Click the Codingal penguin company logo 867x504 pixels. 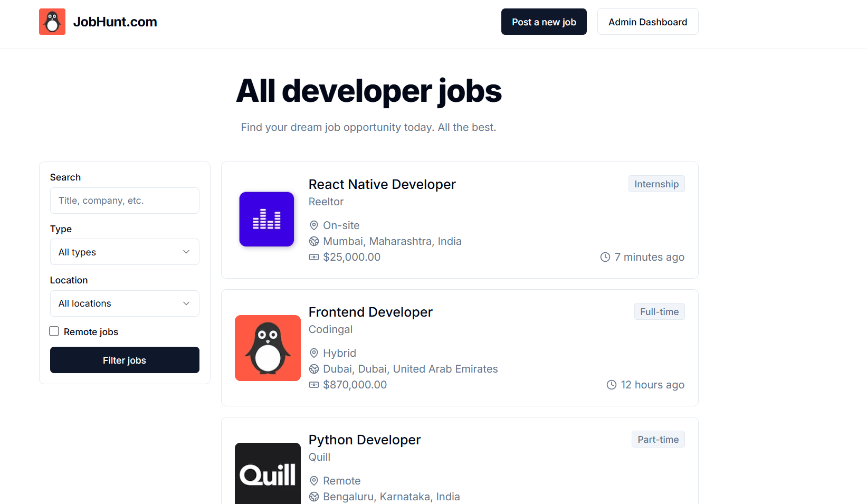coord(268,348)
